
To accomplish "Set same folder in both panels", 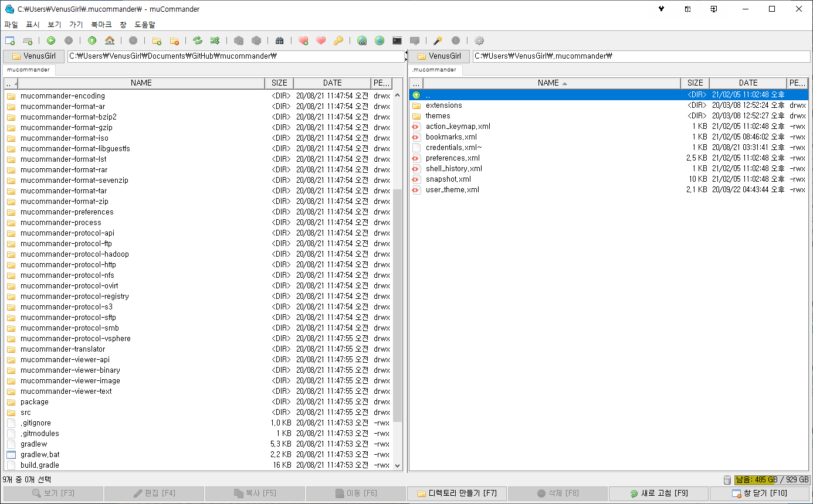I will (215, 40).
